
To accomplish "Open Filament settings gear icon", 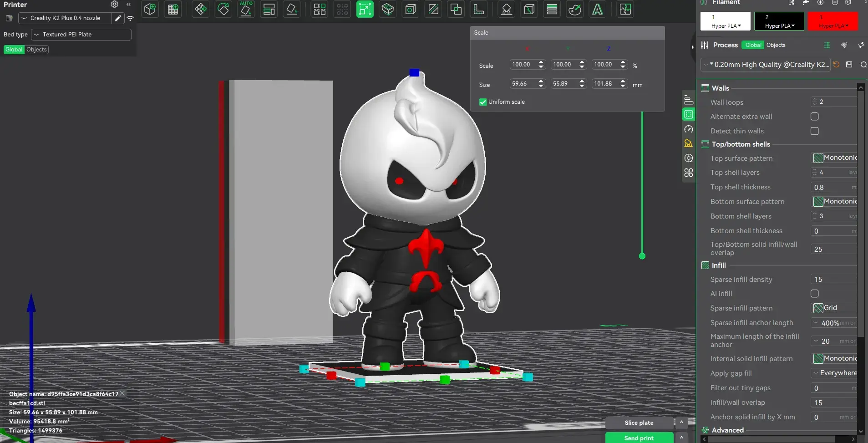I will click(848, 2).
